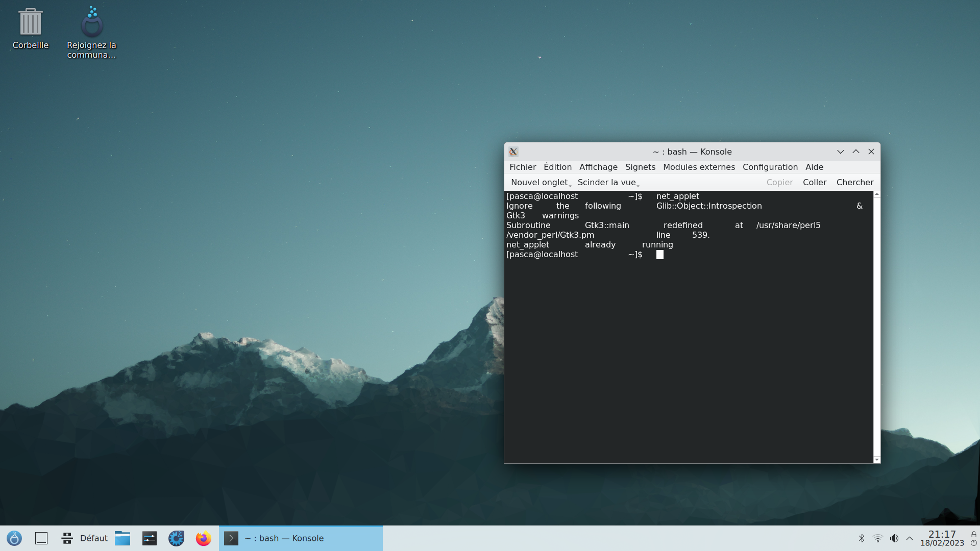The image size is (980, 551).
Task: Open the Corbeille trash icon on desktop
Action: pos(30,29)
